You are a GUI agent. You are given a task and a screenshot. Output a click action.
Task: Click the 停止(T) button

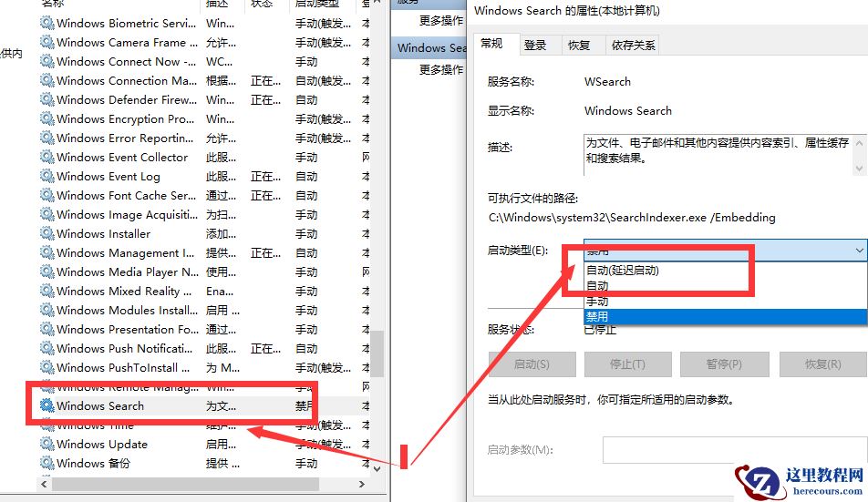tap(627, 364)
